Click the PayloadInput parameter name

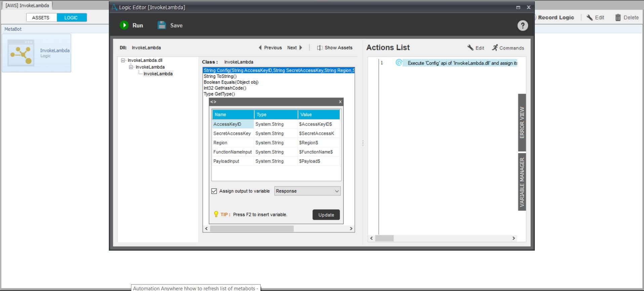click(x=233, y=161)
